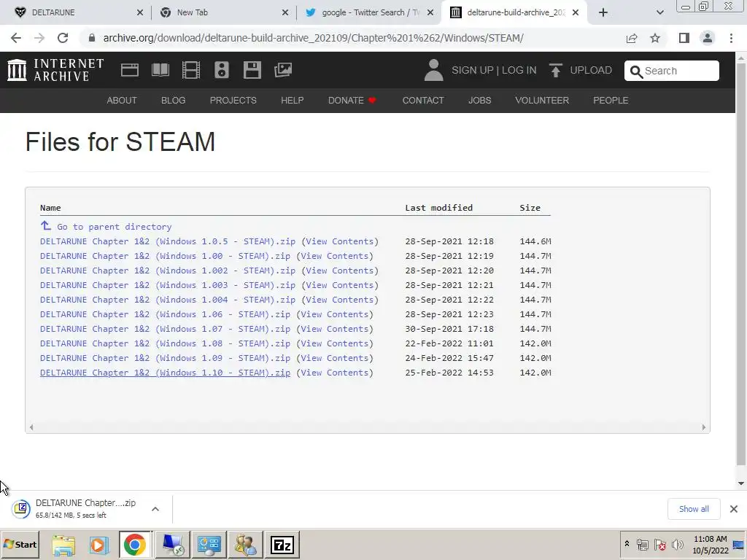Screen dimensions: 747x560
Task: Download Windows 1.10 STEAM zip
Action: point(165,373)
